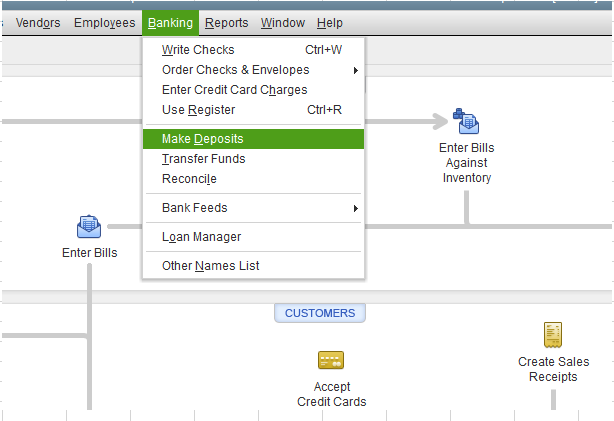
Task: Select Reconcile from the Banking menu
Action: 189,179
